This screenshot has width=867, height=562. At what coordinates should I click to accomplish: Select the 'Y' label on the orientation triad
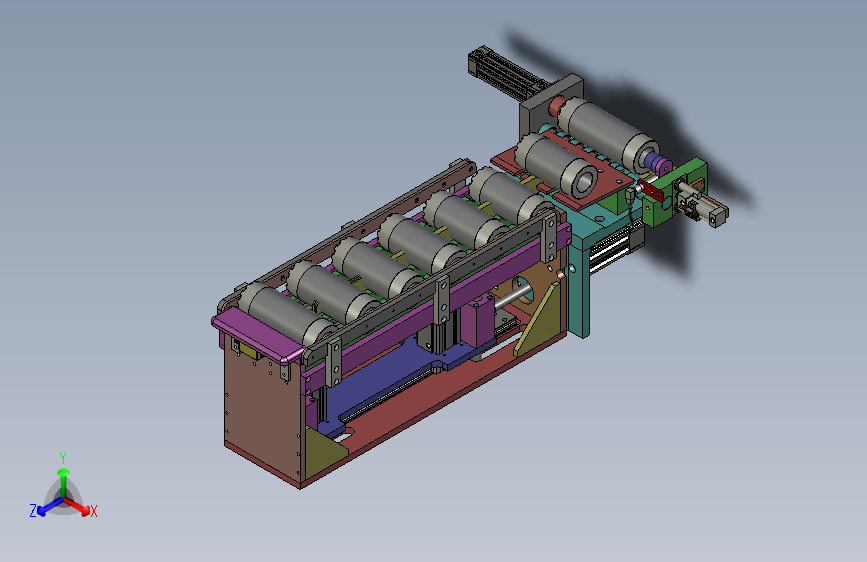tap(63, 458)
